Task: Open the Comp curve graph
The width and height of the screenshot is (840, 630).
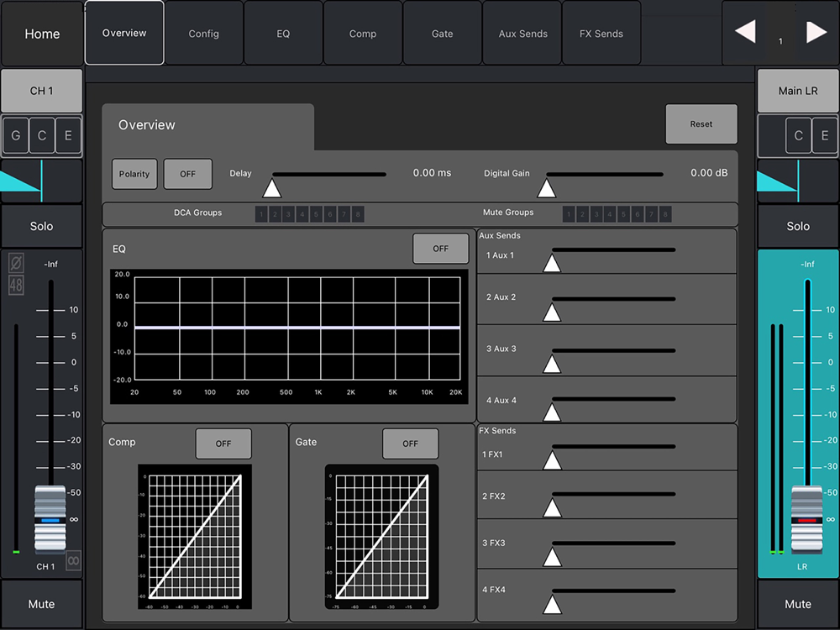Action: click(195, 536)
